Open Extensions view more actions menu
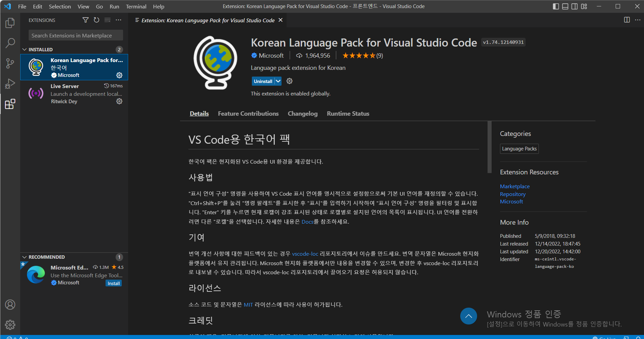 118,20
